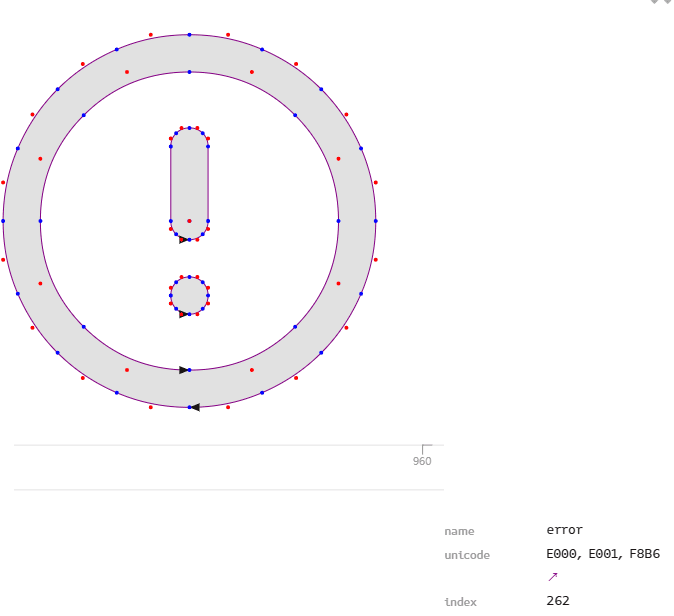Select the exclamation mark's small dot shape
The width and height of the screenshot is (674, 616).
[x=189, y=296]
